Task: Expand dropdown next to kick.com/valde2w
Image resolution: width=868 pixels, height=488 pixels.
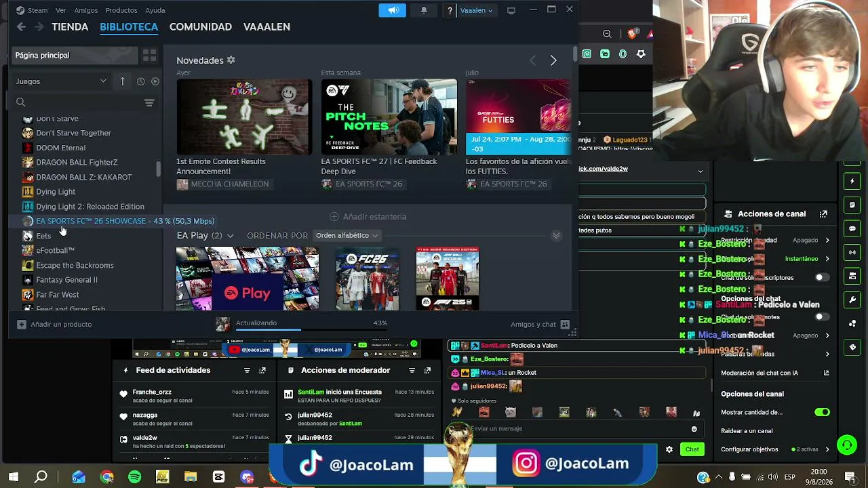Action: (x=701, y=171)
